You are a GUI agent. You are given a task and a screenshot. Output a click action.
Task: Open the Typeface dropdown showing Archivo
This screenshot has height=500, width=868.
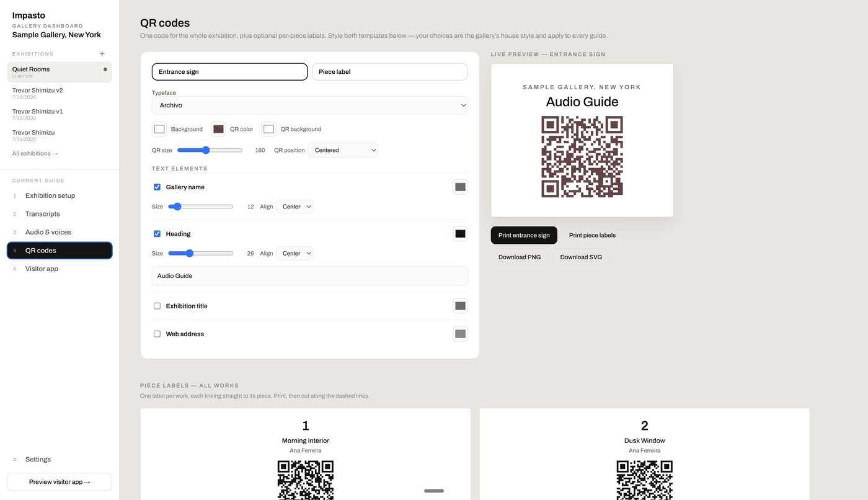coord(310,105)
